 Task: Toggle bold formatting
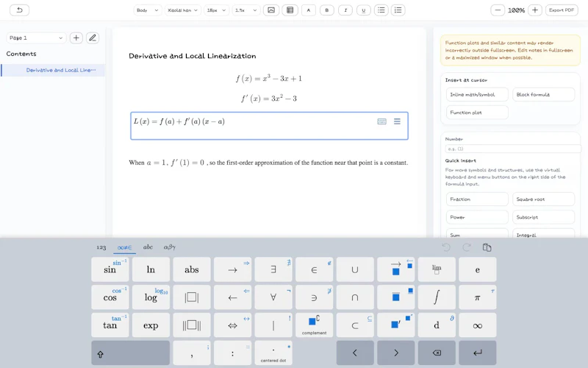[x=326, y=10]
